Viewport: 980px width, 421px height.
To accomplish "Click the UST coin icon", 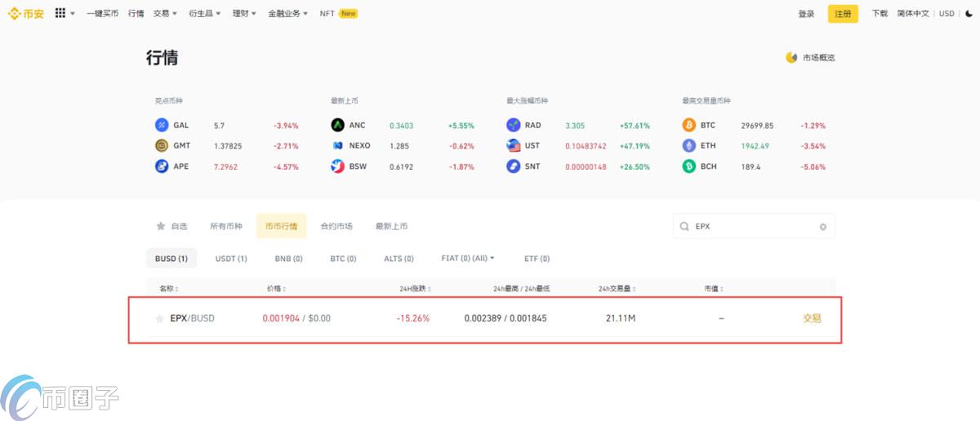I will click(x=513, y=146).
